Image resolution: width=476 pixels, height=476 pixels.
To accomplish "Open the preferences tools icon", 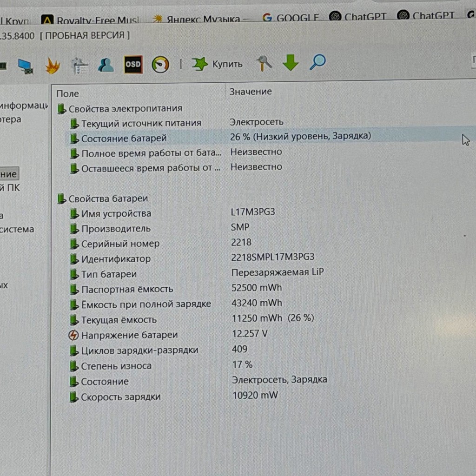I will coord(264,63).
